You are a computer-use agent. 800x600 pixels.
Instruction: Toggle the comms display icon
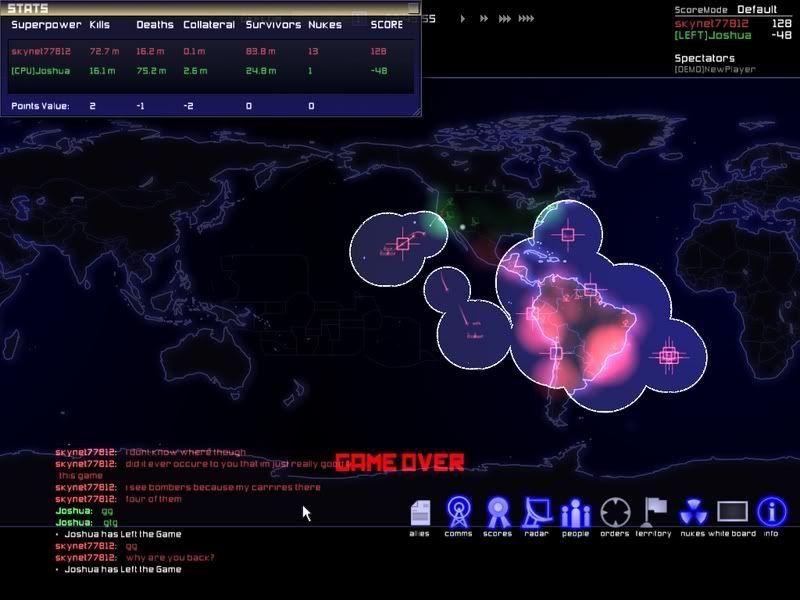(x=459, y=512)
